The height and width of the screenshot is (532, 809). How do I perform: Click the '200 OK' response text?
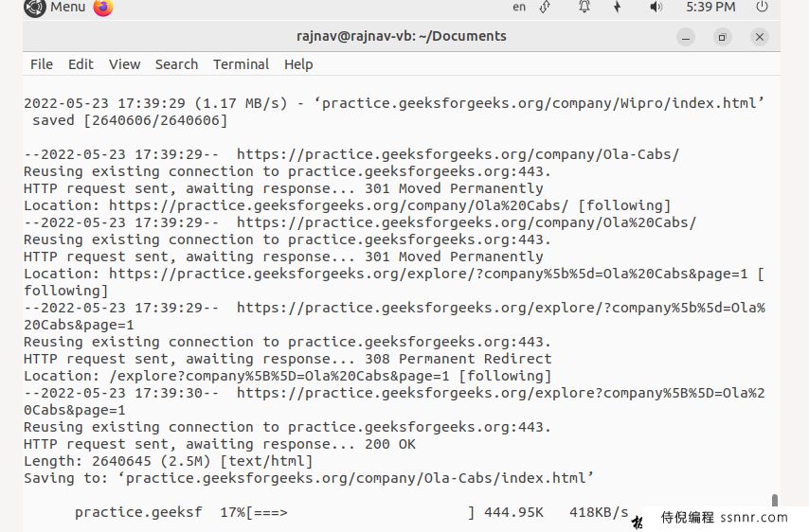pos(390,444)
